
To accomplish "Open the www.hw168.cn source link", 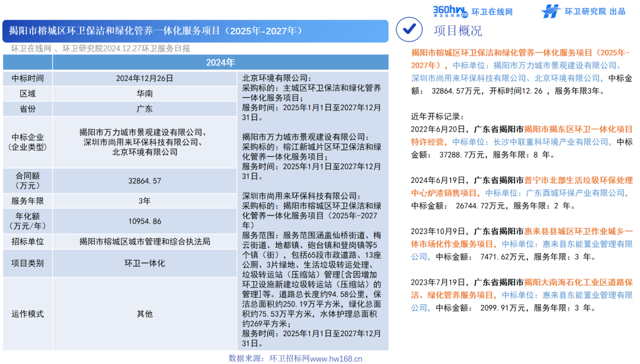I will click(x=336, y=359).
